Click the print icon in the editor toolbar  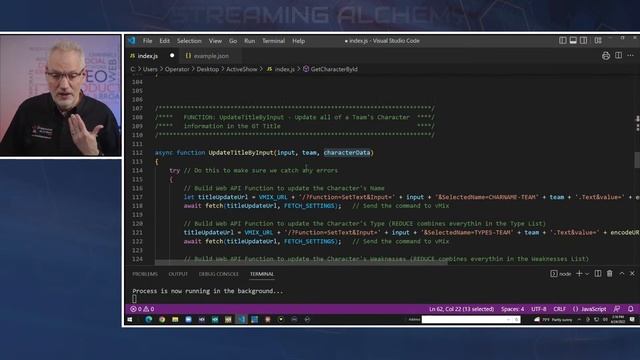coord(606,56)
